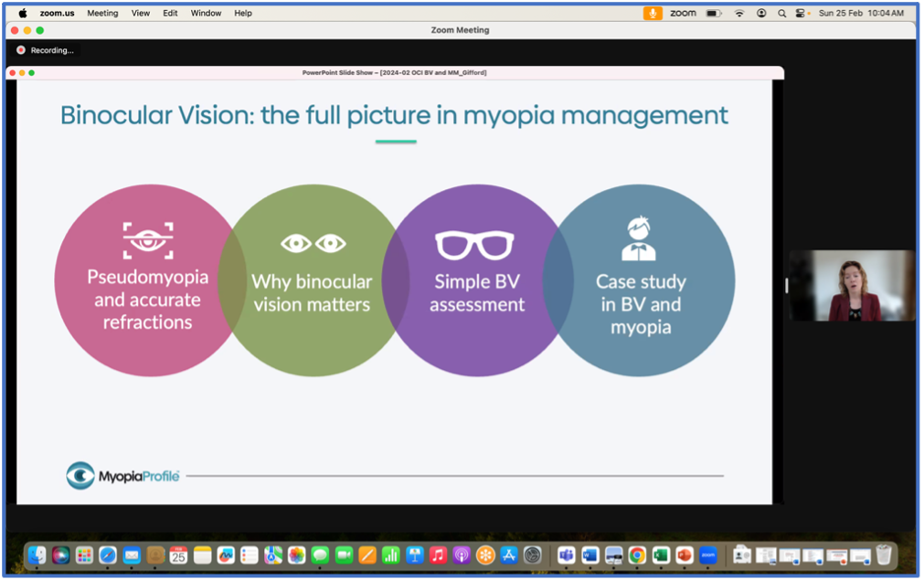Open the Zoom menu bar status item
This screenshot has width=924, height=580.
pyautogui.click(x=683, y=14)
